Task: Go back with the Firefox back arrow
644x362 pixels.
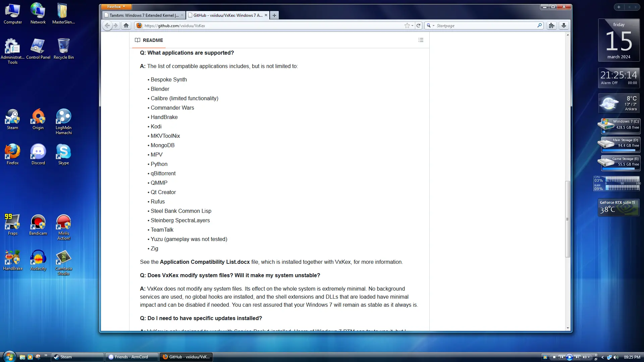Action: [107, 25]
